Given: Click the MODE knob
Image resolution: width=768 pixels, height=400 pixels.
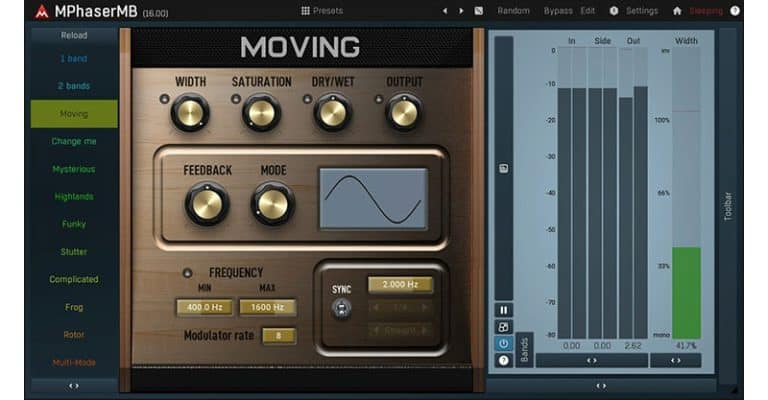Looking at the screenshot, I should pyautogui.click(x=273, y=204).
